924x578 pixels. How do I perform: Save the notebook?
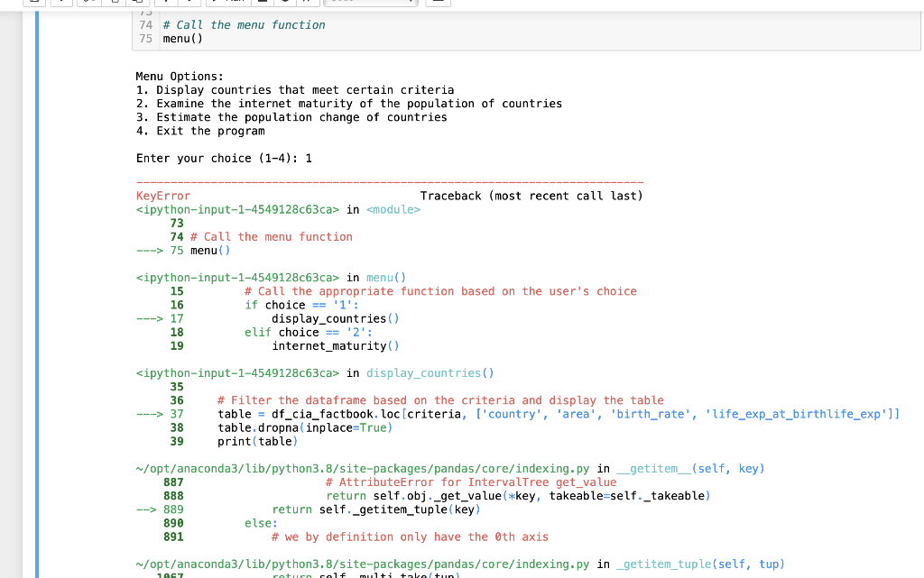click(x=34, y=3)
